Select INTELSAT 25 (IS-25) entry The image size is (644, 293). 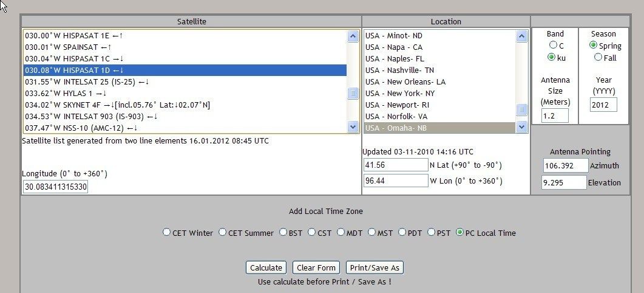[185, 82]
